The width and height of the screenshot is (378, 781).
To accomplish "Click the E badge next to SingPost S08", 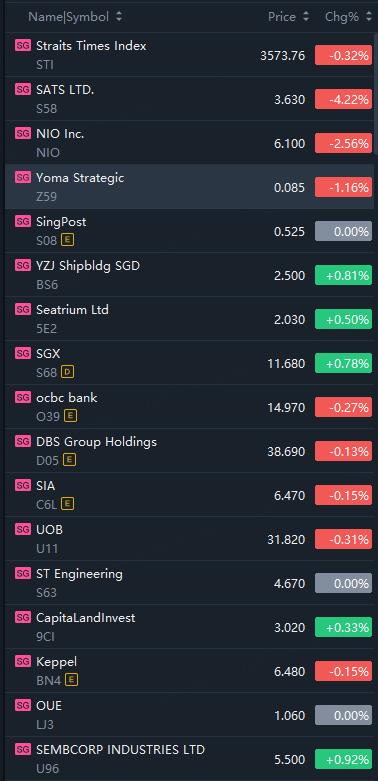I will click(x=67, y=241).
